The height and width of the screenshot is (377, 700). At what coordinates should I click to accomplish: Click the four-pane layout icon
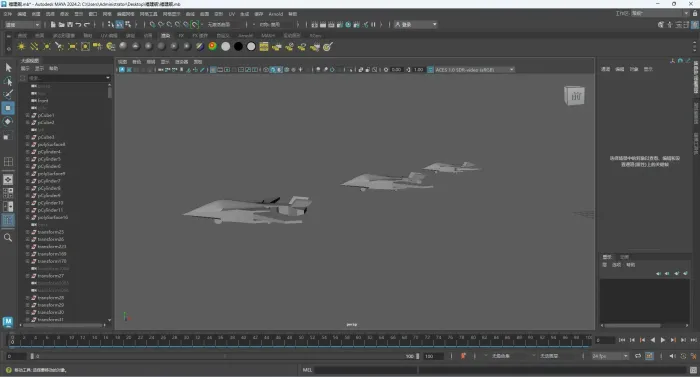(x=8, y=193)
